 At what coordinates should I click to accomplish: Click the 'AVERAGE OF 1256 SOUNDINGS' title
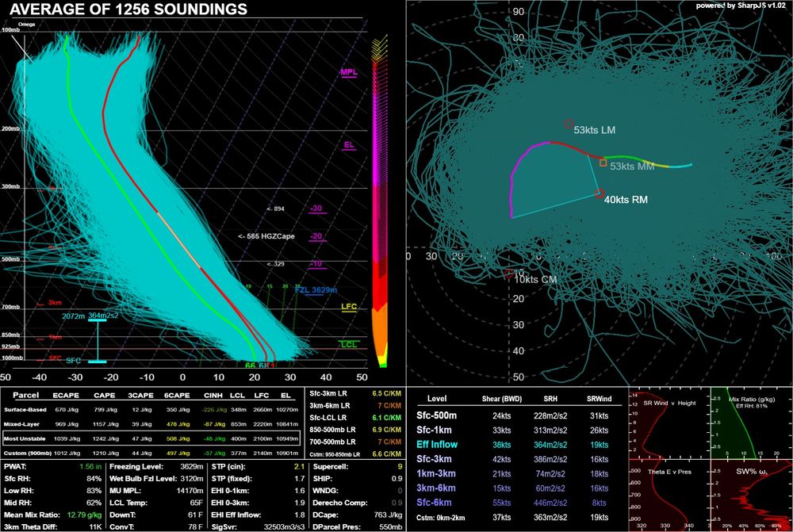coord(128,9)
